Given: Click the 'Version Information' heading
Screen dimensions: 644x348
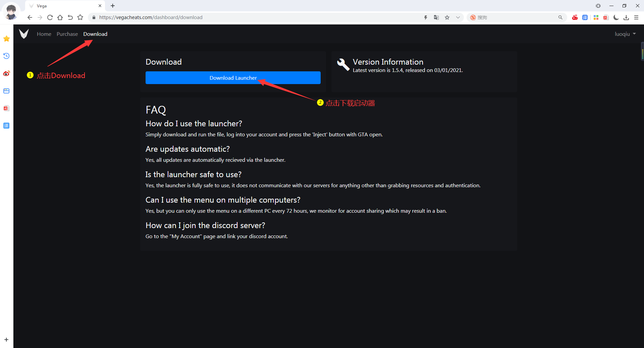Looking at the screenshot, I should pyautogui.click(x=388, y=62).
